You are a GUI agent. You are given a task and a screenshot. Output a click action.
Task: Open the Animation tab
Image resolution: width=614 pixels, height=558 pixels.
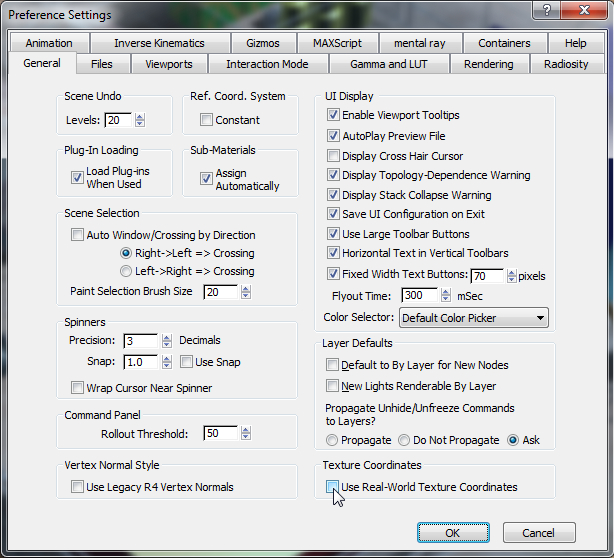tap(49, 43)
